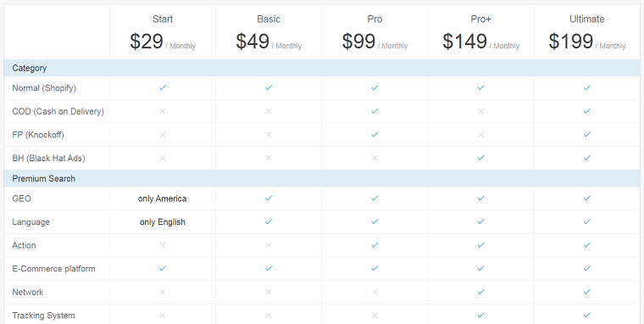Click the Tracking System checkmark under Pro+
The height and width of the screenshot is (324, 644).
[481, 316]
